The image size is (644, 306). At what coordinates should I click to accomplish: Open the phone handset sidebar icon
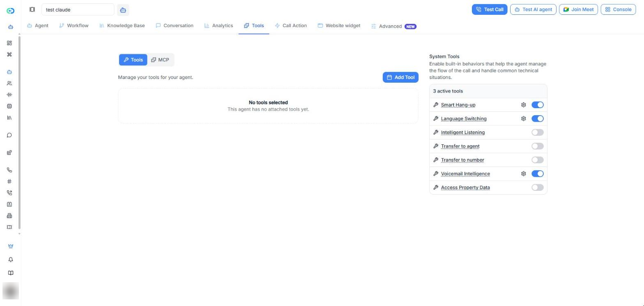(x=9, y=170)
